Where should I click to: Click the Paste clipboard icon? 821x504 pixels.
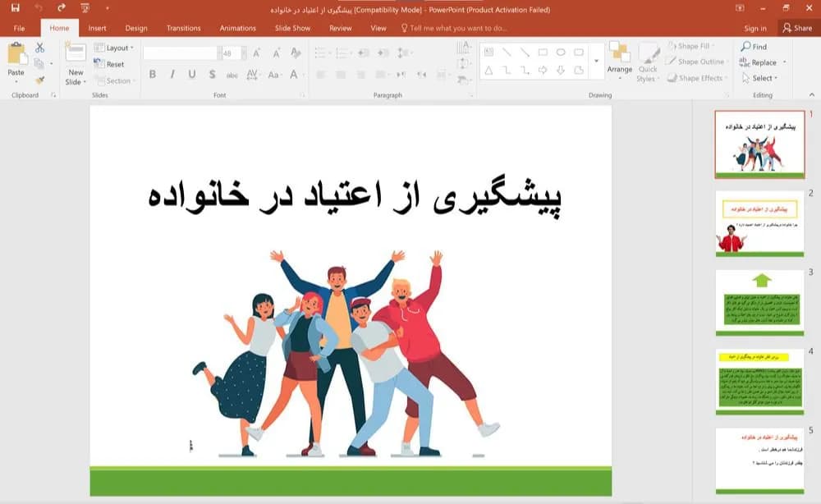tap(16, 54)
